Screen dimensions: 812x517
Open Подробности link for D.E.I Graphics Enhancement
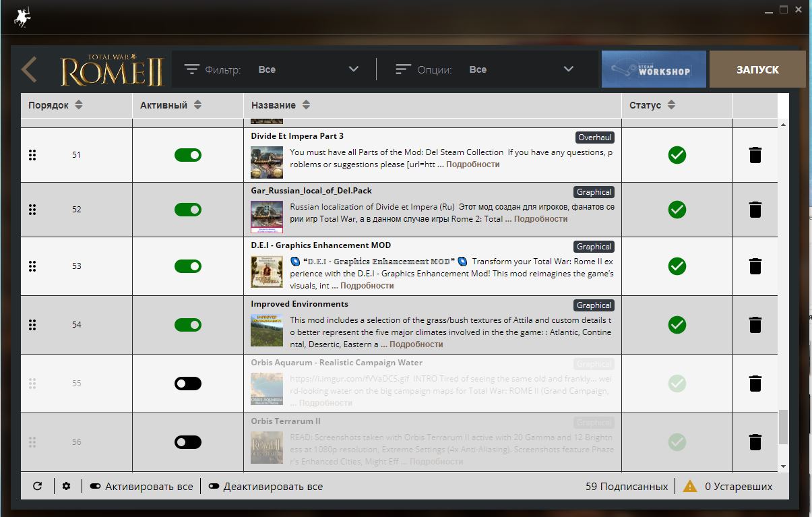click(367, 286)
